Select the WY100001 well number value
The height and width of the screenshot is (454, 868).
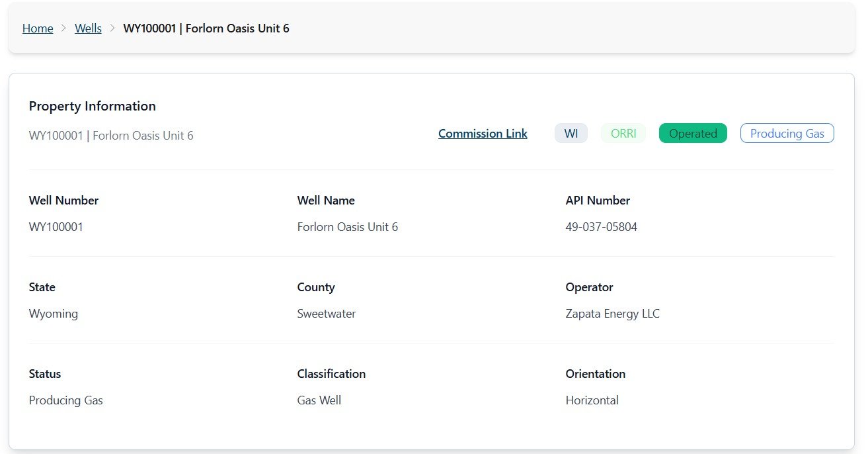[x=56, y=227]
